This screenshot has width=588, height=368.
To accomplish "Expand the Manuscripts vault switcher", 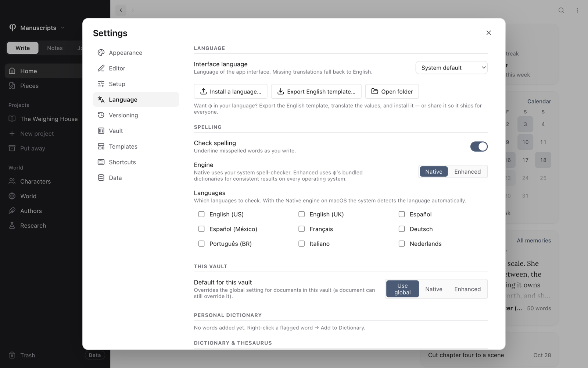I will click(37, 28).
